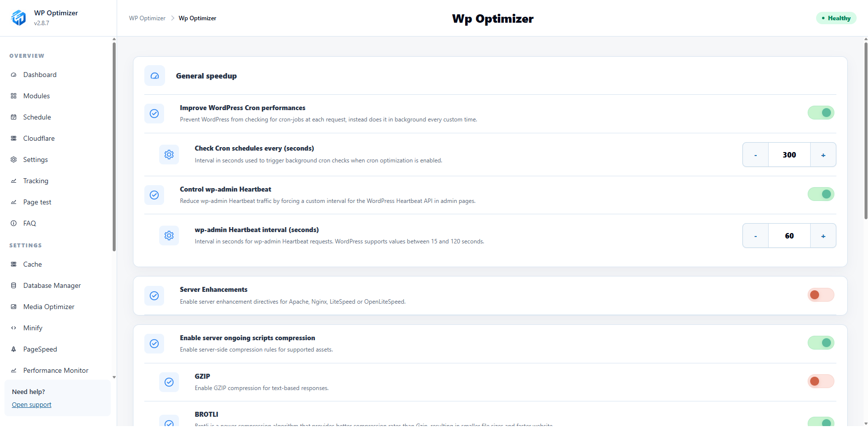The image size is (868, 434).
Task: Click the FAQ info icon
Action: point(14,224)
